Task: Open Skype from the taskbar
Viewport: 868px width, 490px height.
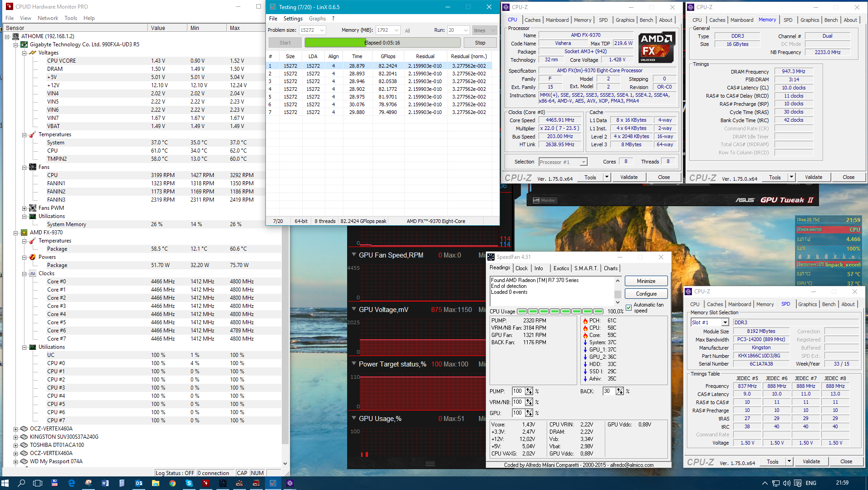Action: (189, 483)
